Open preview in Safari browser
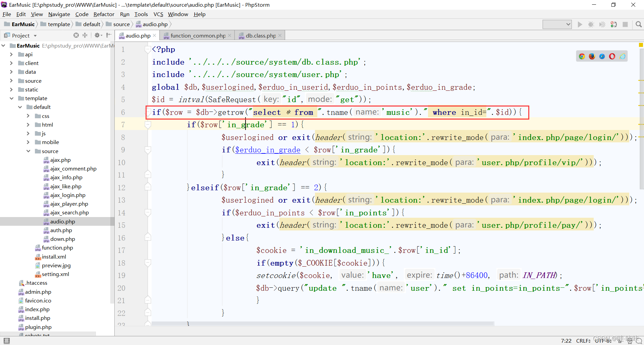Viewport: 644px width, 345px height. (602, 56)
